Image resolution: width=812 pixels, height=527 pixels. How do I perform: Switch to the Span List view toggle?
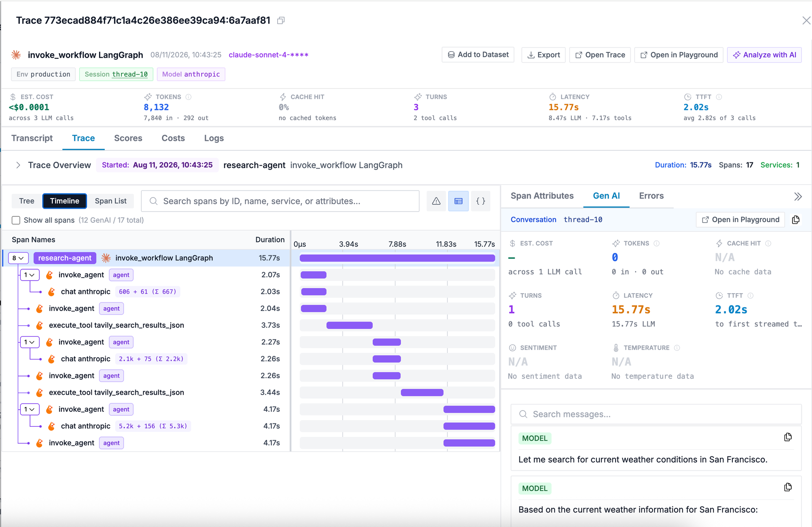(110, 201)
